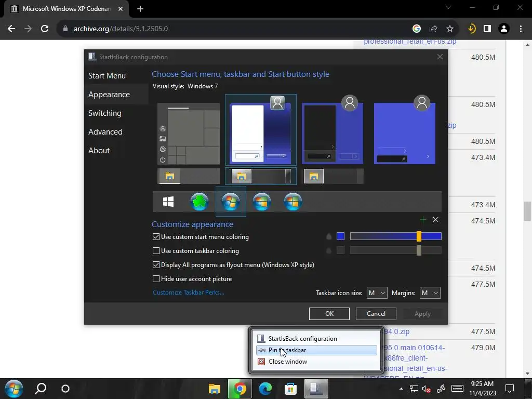
Task: Select StartIsBack configuration in jump list
Action: coord(316,339)
